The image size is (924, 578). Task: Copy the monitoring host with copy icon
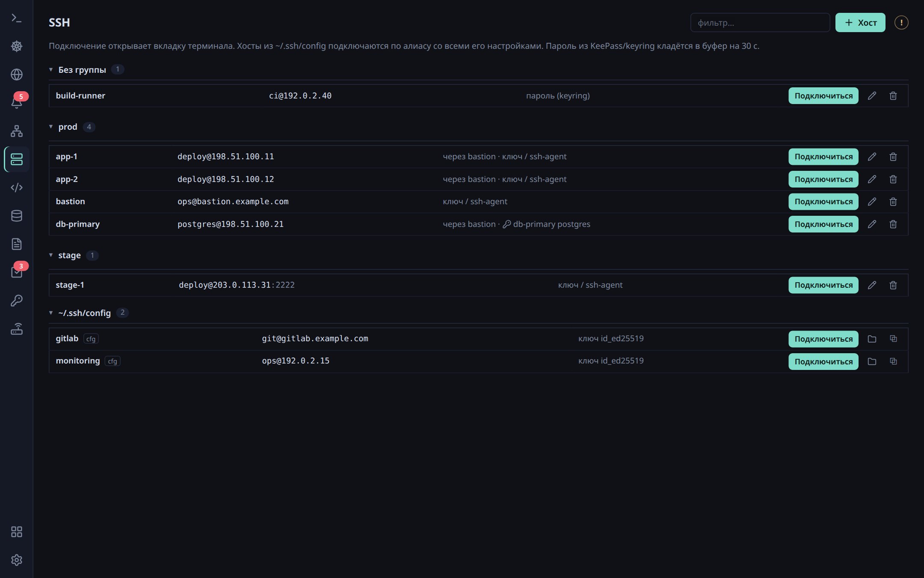click(893, 361)
